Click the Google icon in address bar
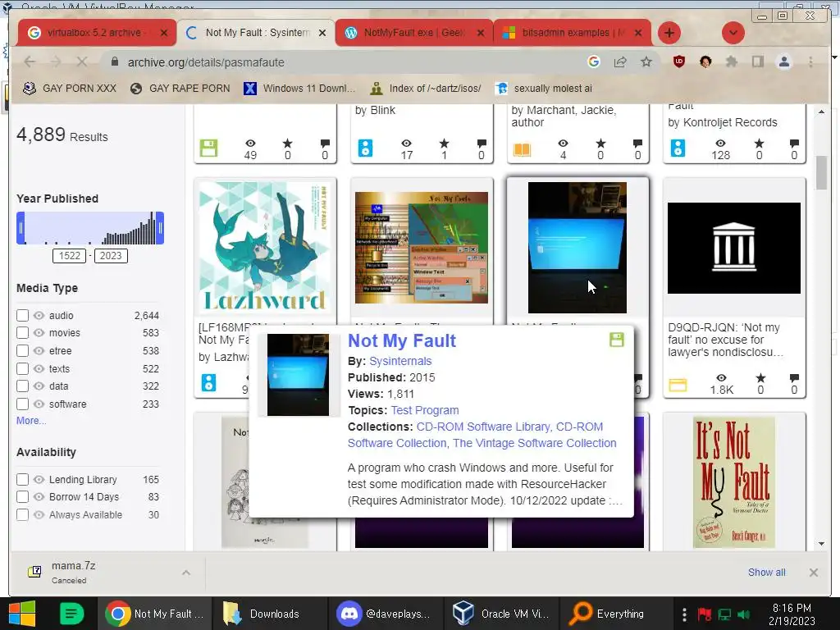This screenshot has width=840, height=630. click(x=594, y=62)
